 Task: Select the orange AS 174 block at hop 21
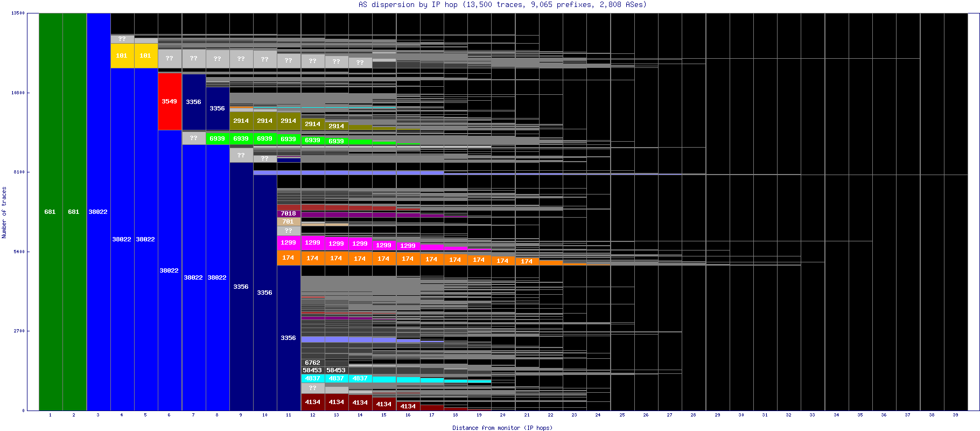[x=527, y=261]
